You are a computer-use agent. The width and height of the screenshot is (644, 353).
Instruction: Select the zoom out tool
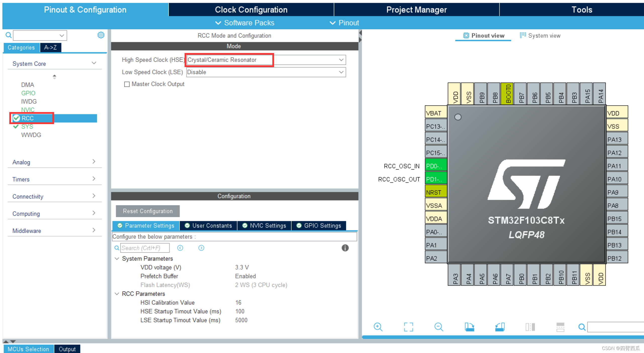[439, 327]
